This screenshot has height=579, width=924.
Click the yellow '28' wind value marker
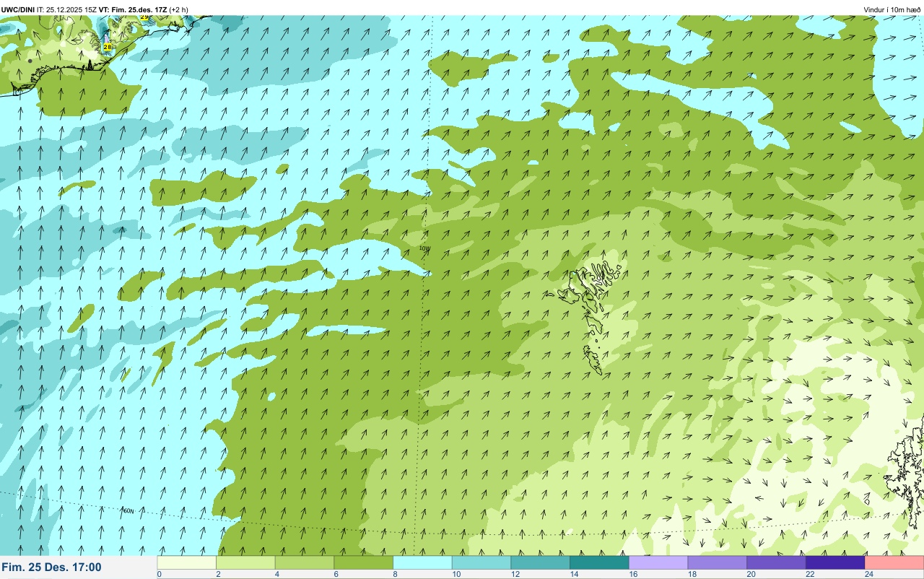tap(108, 46)
